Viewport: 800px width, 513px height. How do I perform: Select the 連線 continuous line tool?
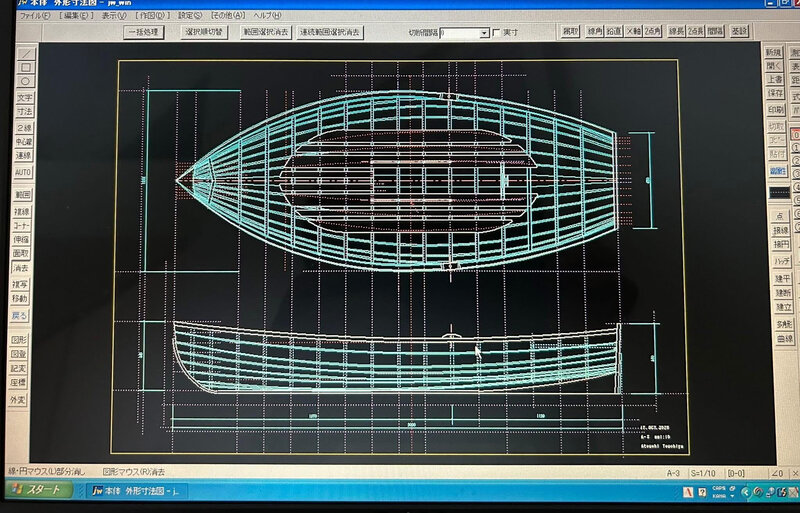[23, 156]
